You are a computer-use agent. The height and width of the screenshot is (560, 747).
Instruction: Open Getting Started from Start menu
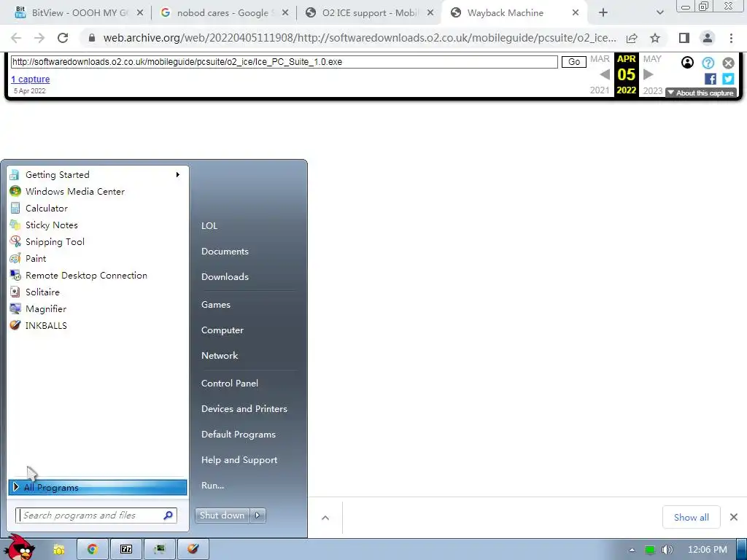click(x=97, y=175)
